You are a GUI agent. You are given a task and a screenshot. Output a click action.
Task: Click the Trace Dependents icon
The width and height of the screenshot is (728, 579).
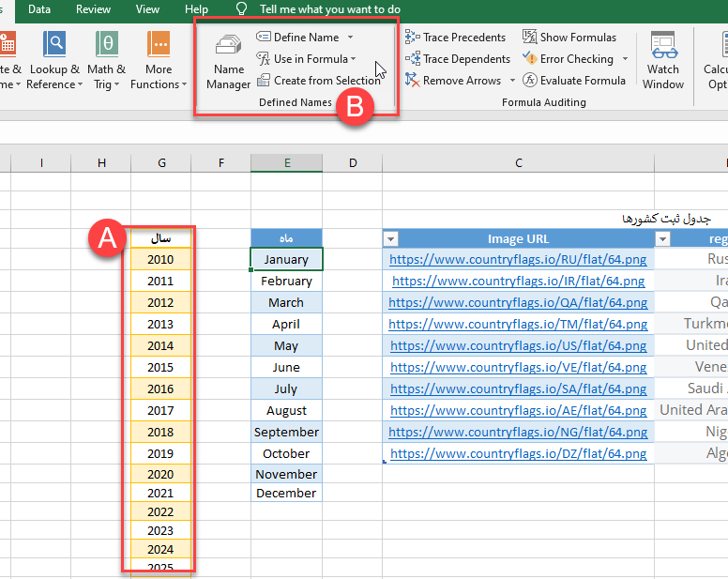point(412,59)
